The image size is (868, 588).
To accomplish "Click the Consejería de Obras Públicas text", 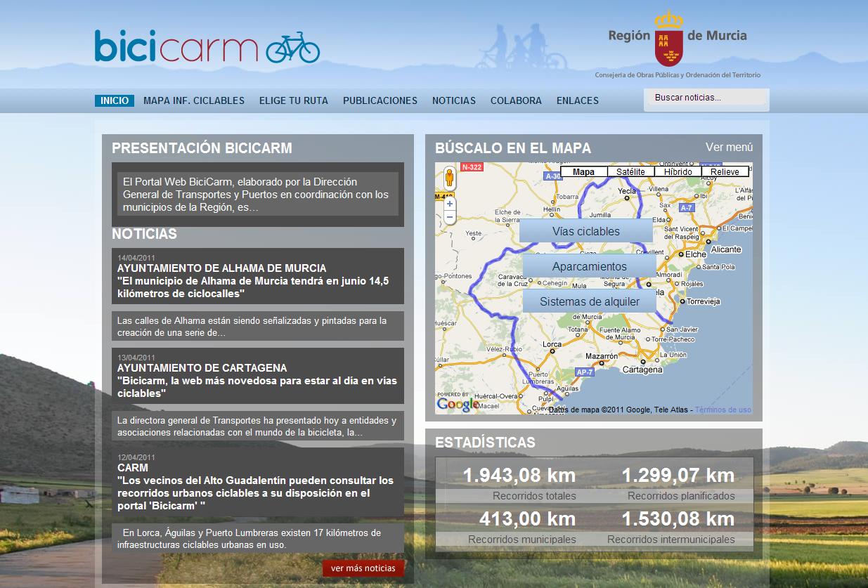I will coord(678,74).
